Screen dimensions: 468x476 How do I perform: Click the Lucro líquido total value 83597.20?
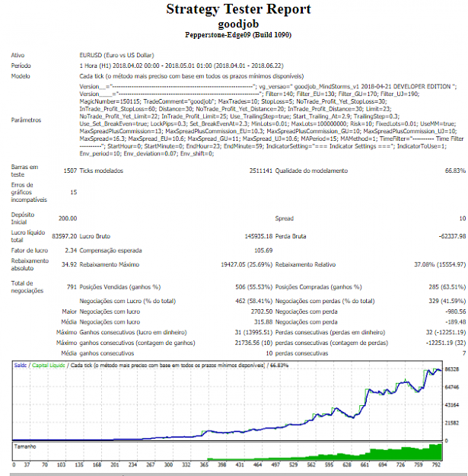[64, 236]
